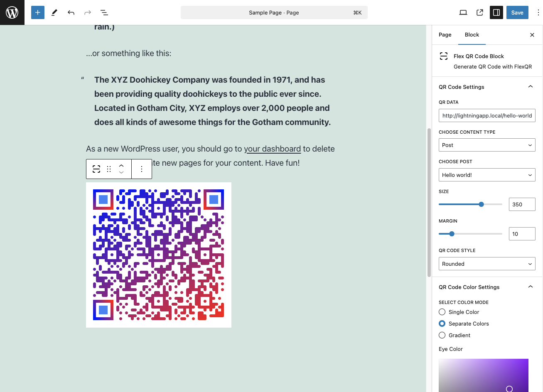Click the 'Eye Color' label
Viewport: 543px width, 392px height.
click(x=451, y=349)
